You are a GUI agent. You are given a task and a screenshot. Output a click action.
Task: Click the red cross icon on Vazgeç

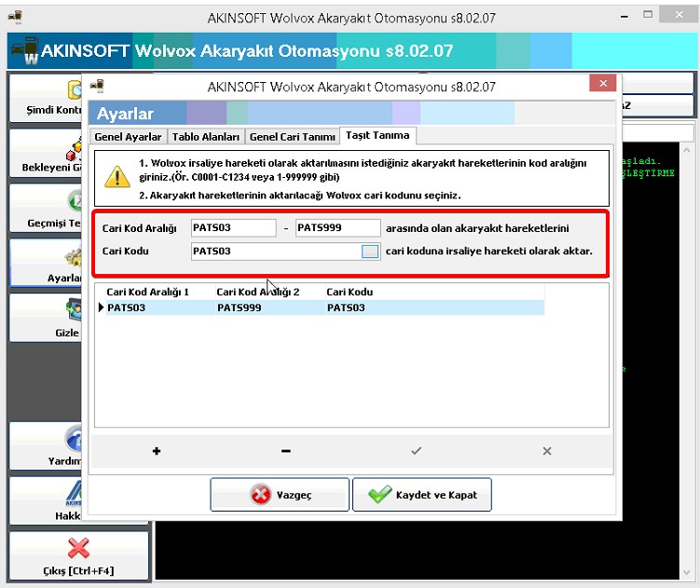point(261,494)
